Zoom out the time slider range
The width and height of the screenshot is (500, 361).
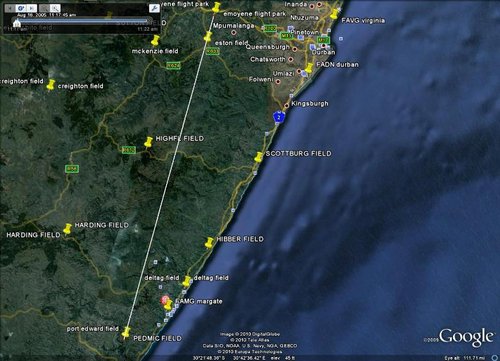pos(44,8)
